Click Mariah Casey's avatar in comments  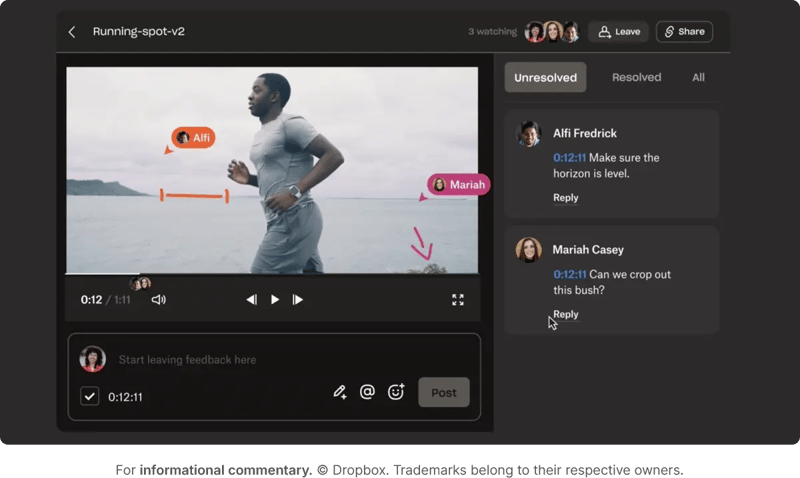(529, 250)
